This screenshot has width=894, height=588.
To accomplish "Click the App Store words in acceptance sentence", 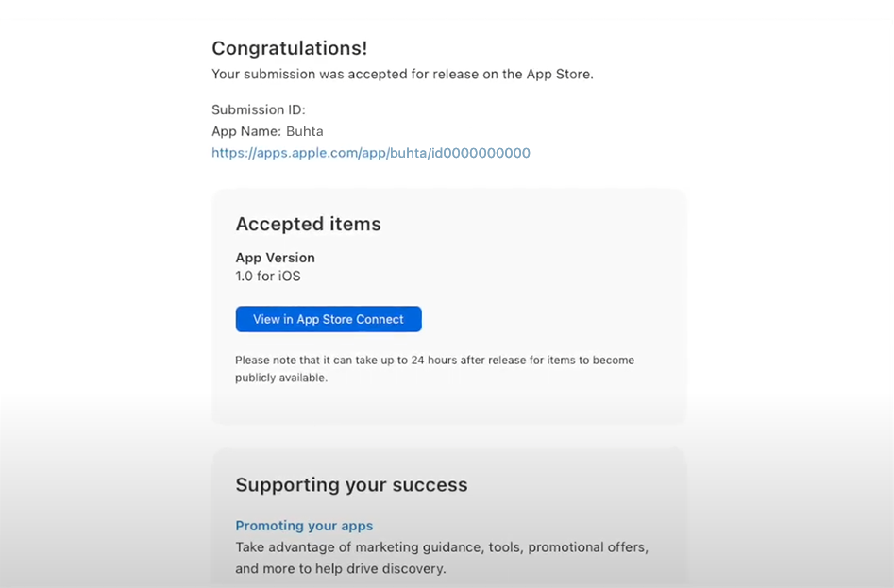I will pos(558,74).
